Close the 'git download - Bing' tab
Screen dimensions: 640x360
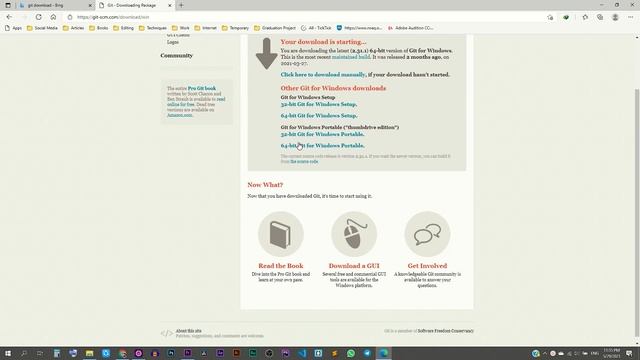tap(90, 6)
